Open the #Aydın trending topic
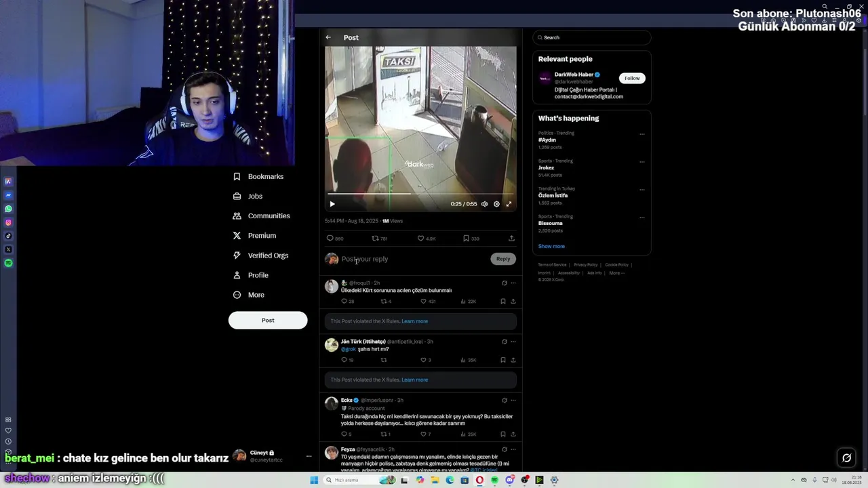The image size is (868, 488). tap(547, 140)
